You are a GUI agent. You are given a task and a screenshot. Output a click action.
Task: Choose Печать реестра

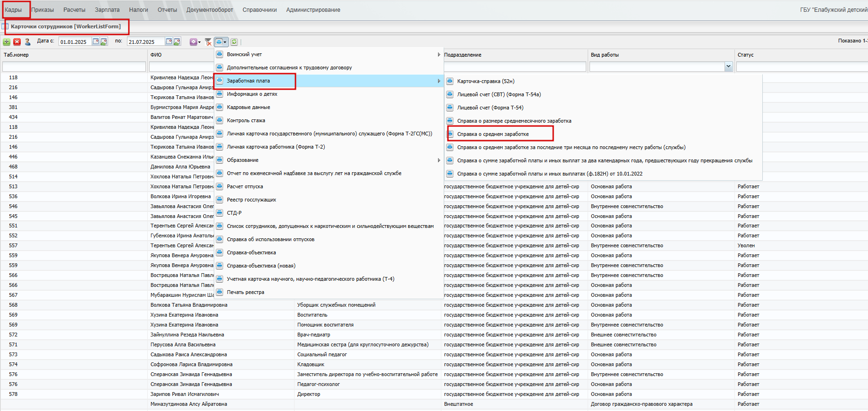point(329,292)
